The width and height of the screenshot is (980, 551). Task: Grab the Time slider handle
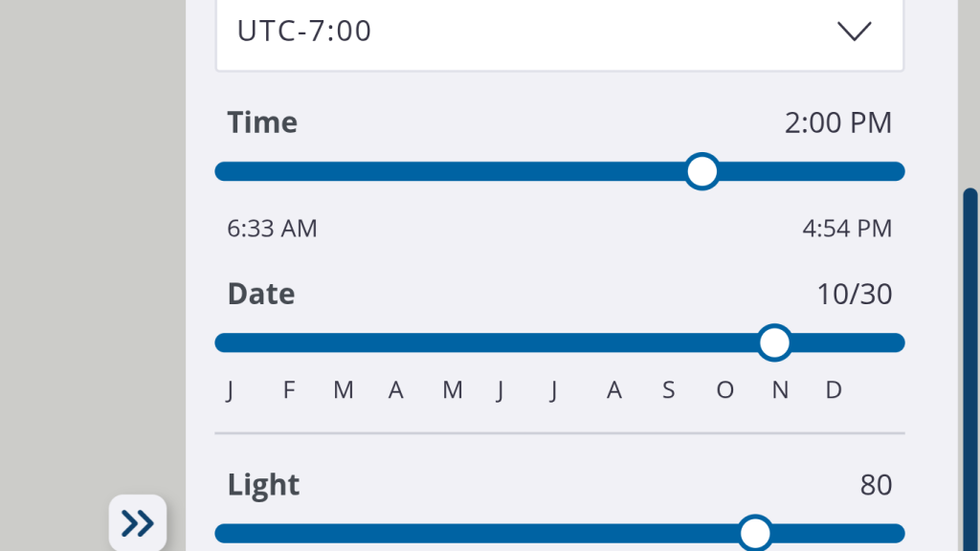tap(702, 171)
